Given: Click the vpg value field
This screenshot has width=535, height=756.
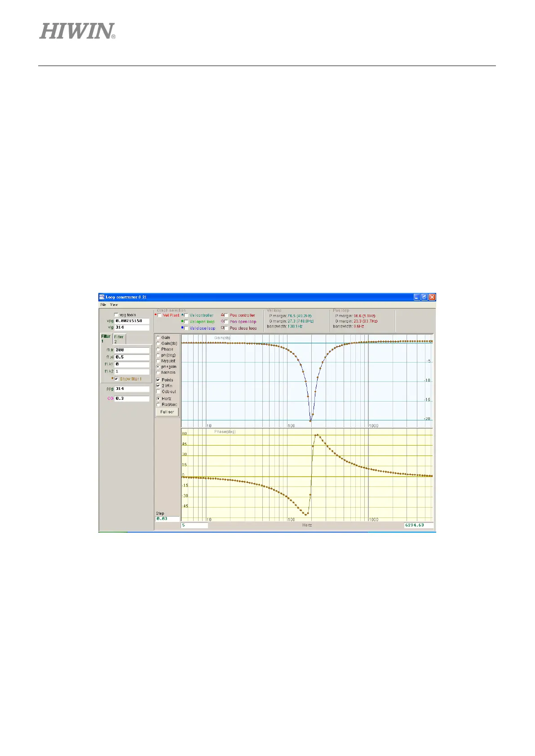Looking at the screenshot, I should pyautogui.click(x=132, y=321).
